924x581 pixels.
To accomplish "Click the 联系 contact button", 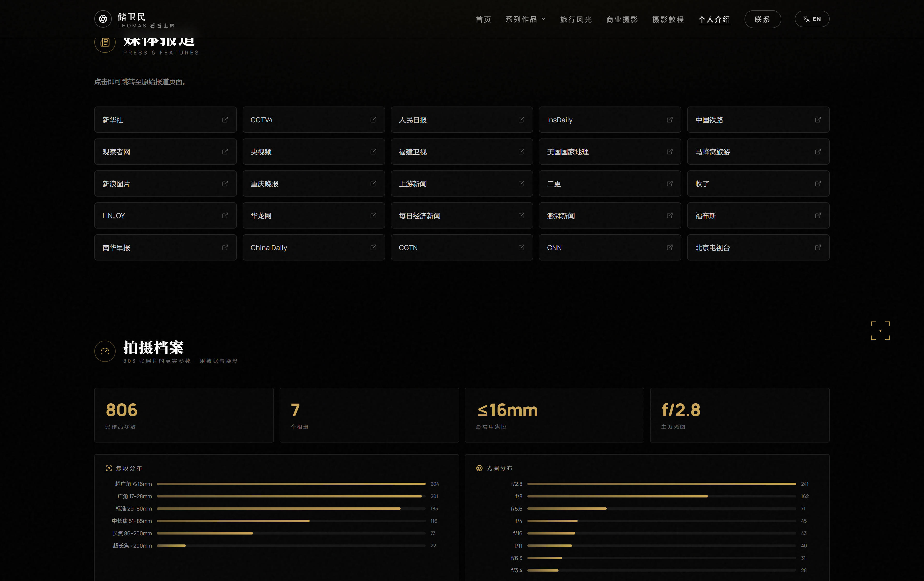I will (x=762, y=19).
